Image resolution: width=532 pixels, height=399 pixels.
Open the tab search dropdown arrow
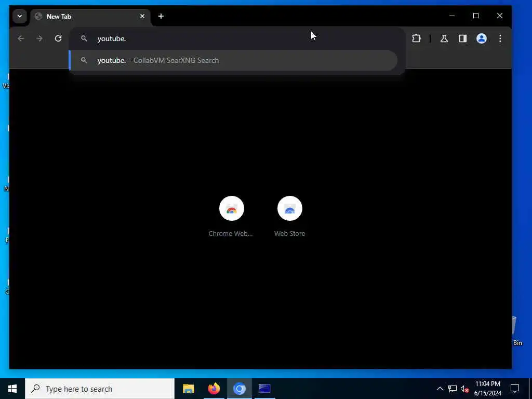tap(20, 16)
